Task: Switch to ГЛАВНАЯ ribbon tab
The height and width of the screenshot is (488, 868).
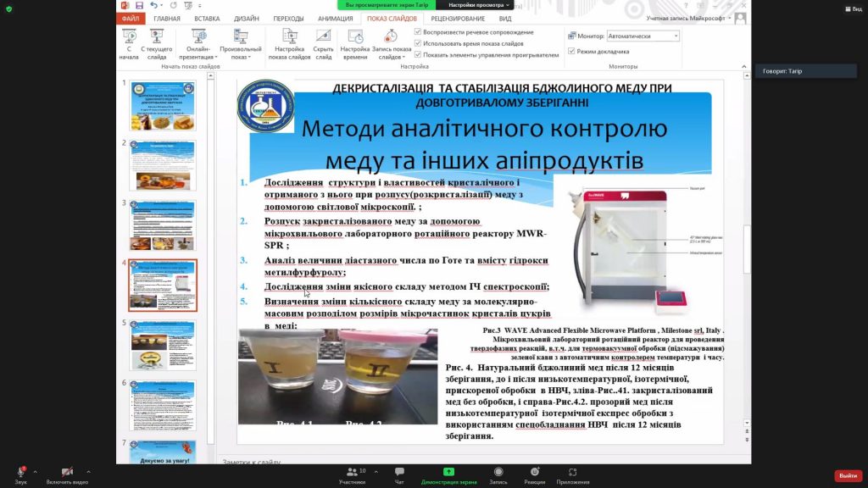Action: (167, 19)
